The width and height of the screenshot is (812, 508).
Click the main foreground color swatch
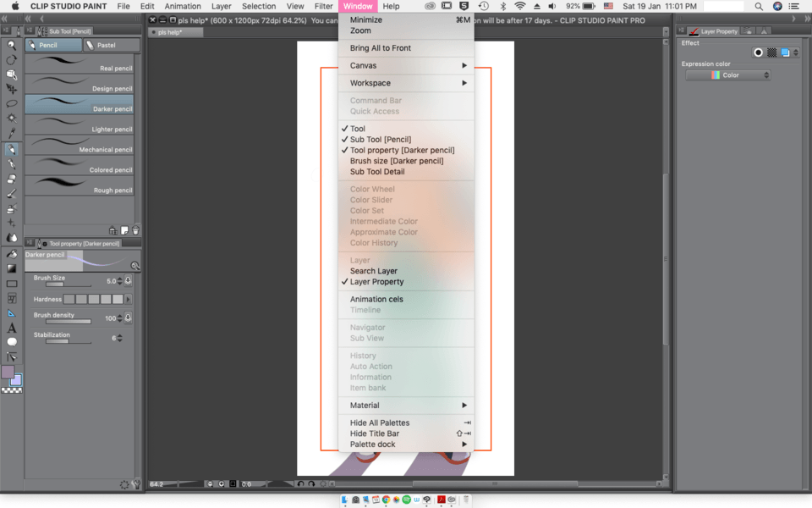click(8, 372)
